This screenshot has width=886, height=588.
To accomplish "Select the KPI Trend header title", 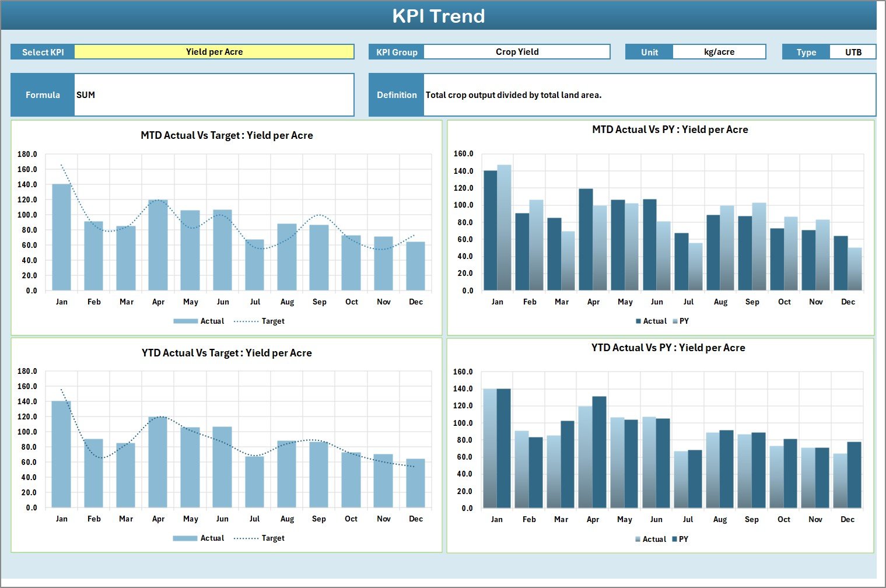I will coord(440,16).
